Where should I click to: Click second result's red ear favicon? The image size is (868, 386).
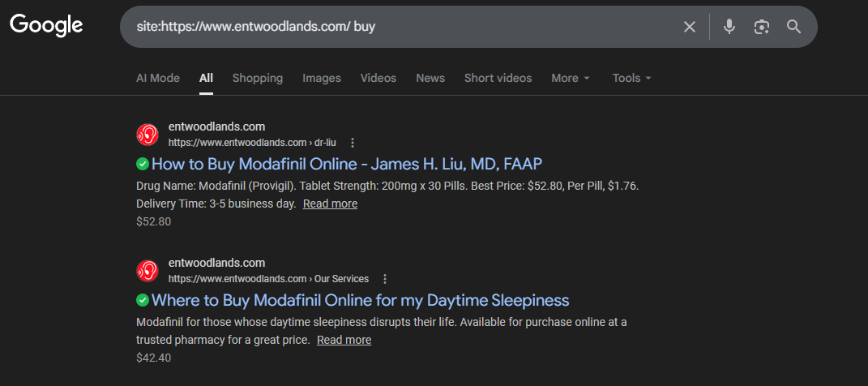tap(148, 270)
